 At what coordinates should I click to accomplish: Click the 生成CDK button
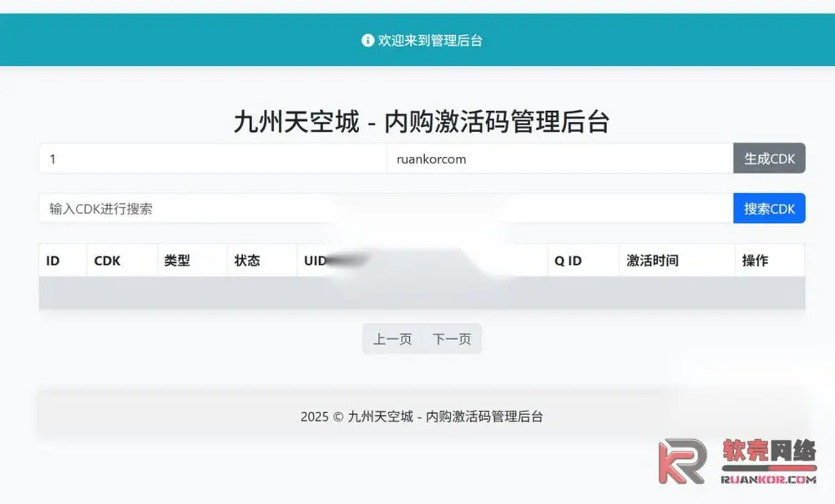[769, 159]
